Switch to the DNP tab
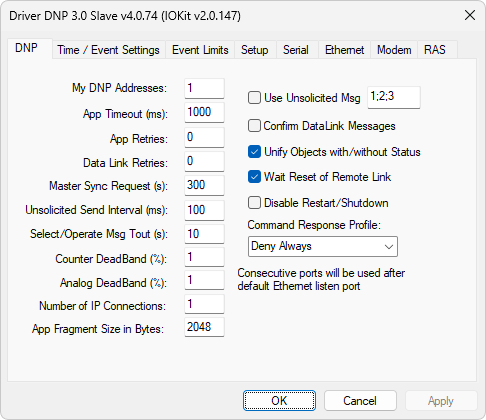The width and height of the screenshot is (486, 420). point(29,49)
